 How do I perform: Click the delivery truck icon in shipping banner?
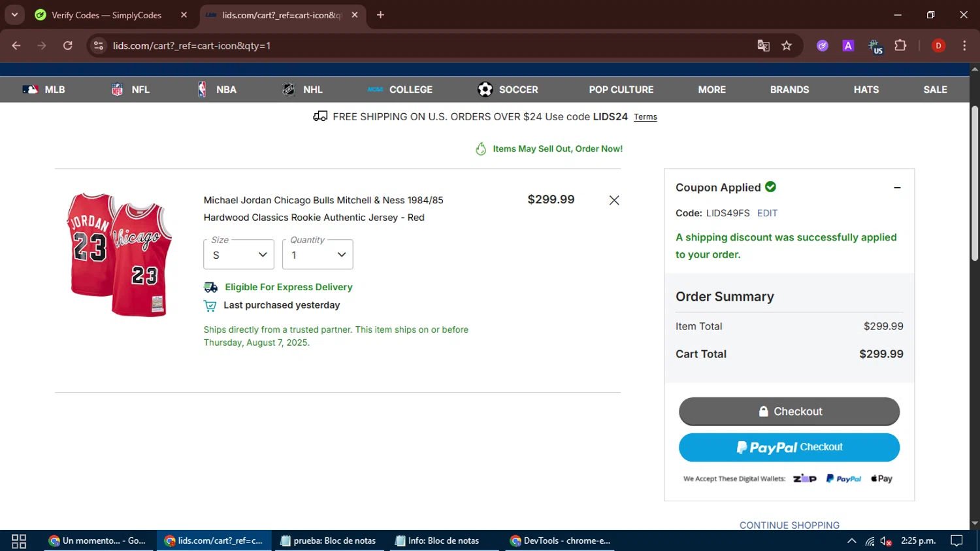click(320, 116)
